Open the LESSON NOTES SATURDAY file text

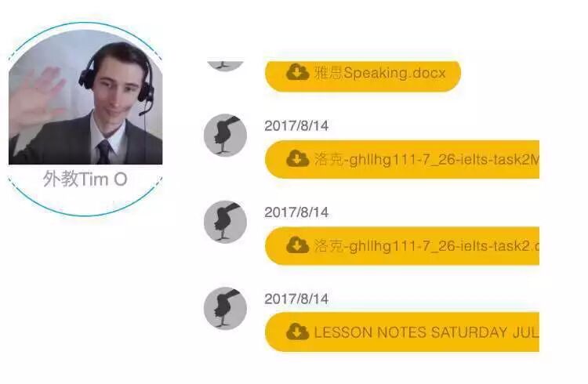[x=426, y=332]
